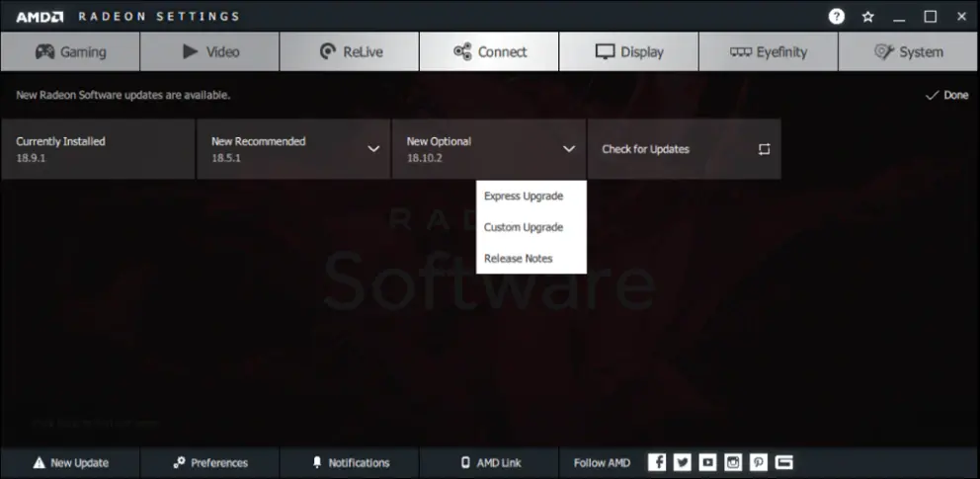Screen dimensions: 980x479
Task: Open AMD's Instagram page icon
Action: click(733, 462)
